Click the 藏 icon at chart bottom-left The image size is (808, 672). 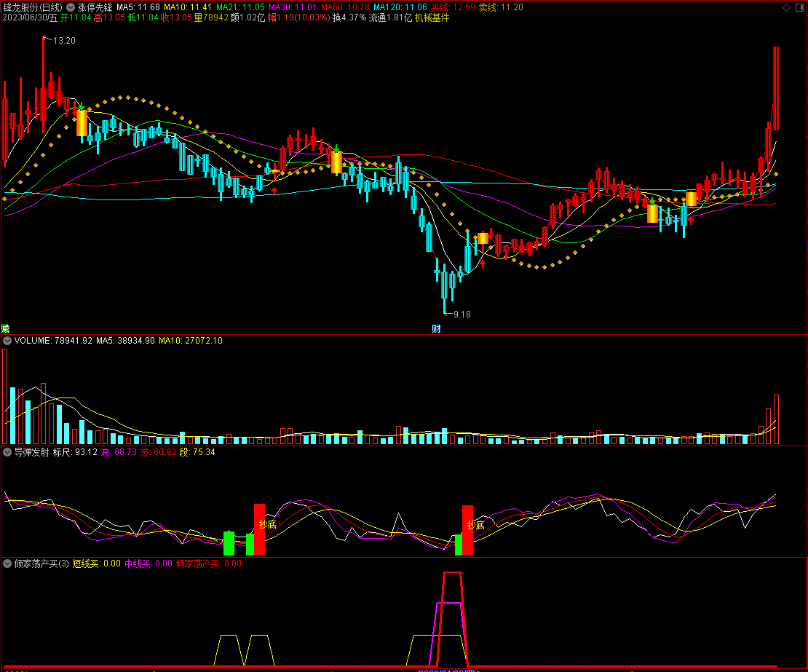5,328
